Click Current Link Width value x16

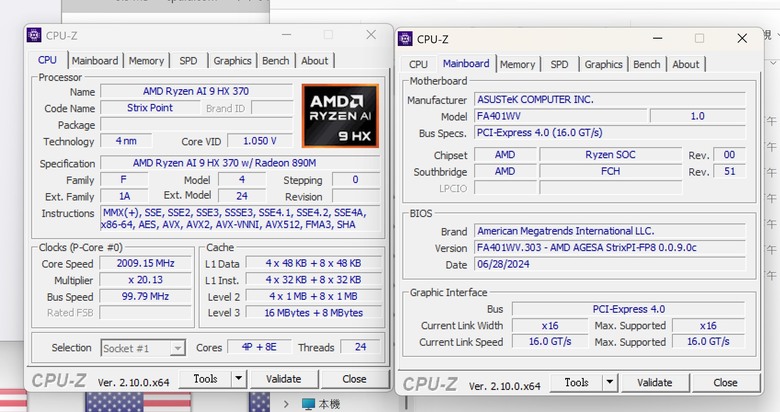coord(550,325)
